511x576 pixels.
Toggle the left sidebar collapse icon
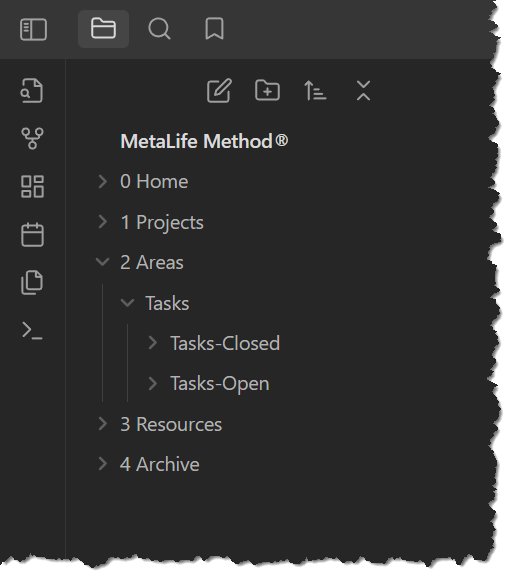(x=33, y=29)
